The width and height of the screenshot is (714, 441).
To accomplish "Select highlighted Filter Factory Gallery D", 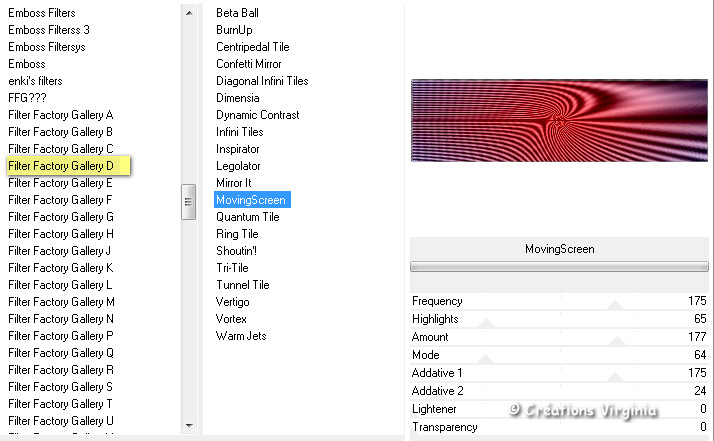I will 69,166.
